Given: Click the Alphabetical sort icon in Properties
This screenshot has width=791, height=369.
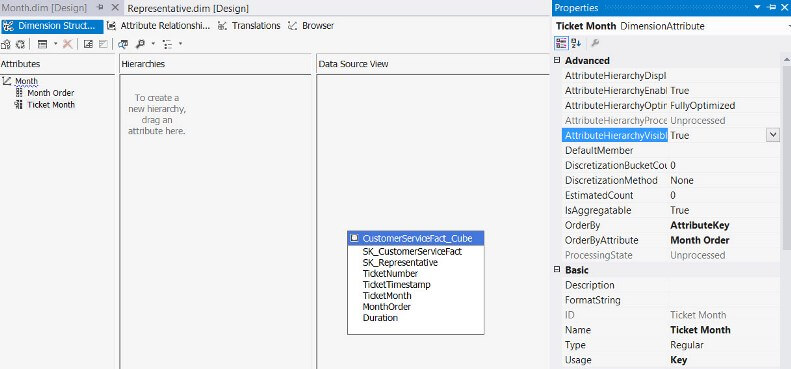Looking at the screenshot, I should pyautogui.click(x=576, y=43).
